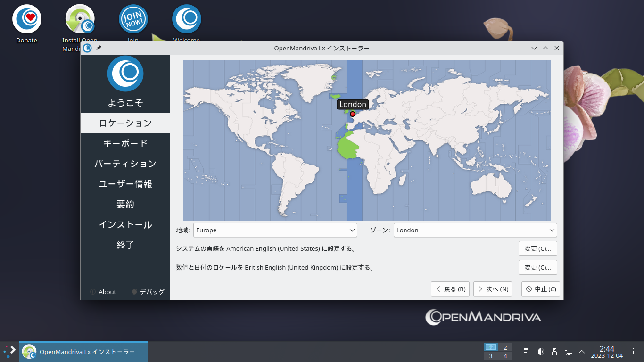This screenshot has height=362, width=644.
Task: Click the London red marker on map
Action: 352,114
